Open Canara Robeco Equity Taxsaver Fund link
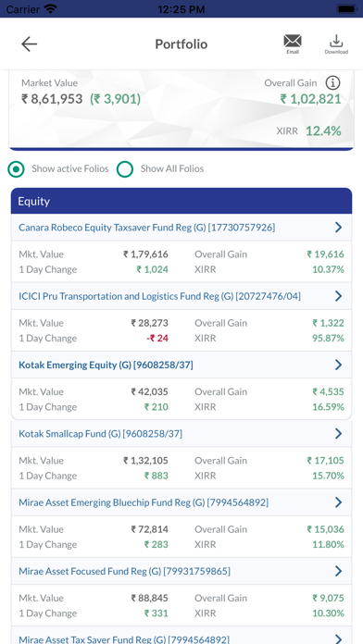The width and height of the screenshot is (363, 644). (146, 227)
